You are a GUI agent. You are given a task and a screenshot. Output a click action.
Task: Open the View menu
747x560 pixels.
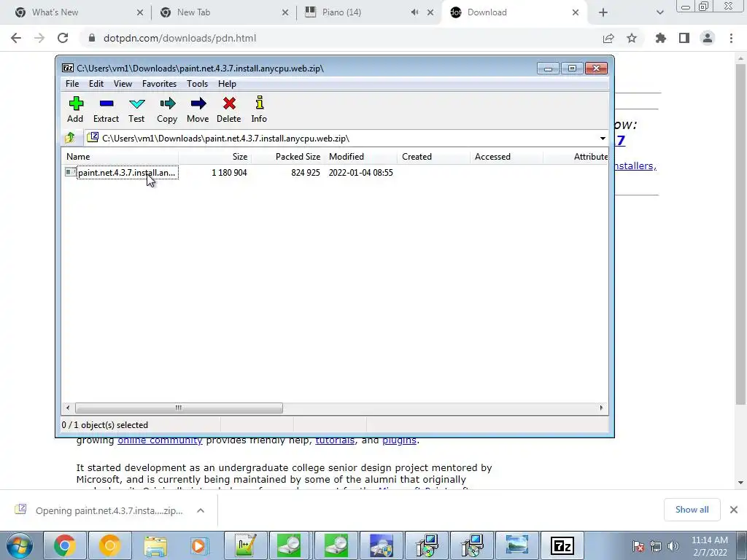[x=123, y=84]
